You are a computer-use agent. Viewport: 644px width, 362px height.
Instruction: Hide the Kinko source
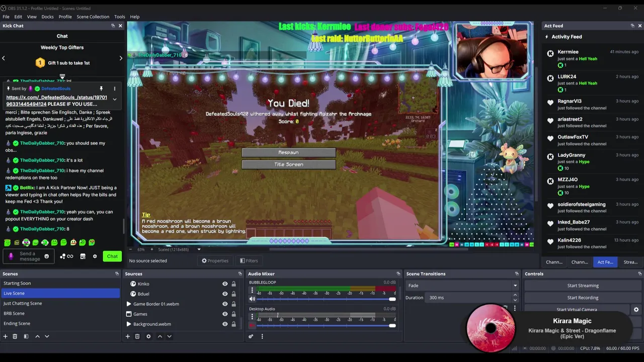pos(225,284)
